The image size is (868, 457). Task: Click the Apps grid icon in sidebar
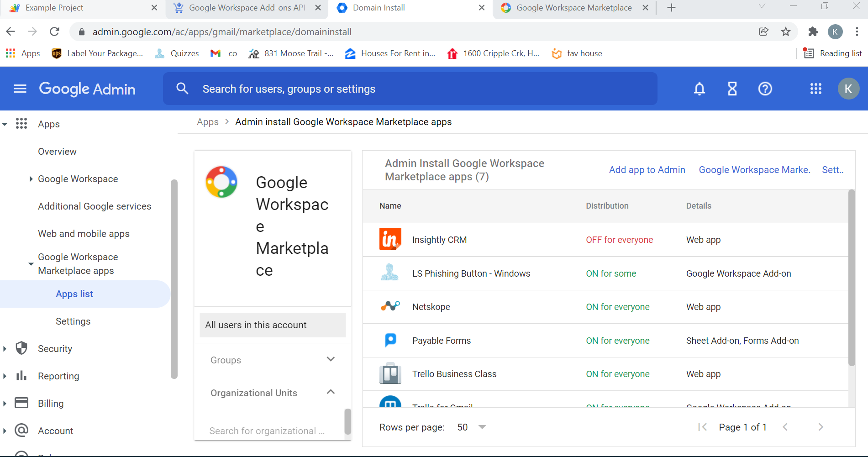pos(21,123)
